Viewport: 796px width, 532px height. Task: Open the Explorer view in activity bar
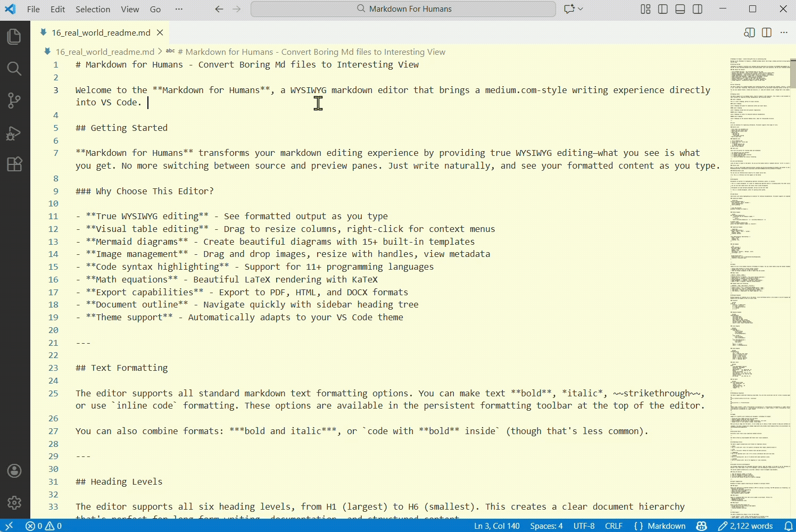[x=14, y=37]
